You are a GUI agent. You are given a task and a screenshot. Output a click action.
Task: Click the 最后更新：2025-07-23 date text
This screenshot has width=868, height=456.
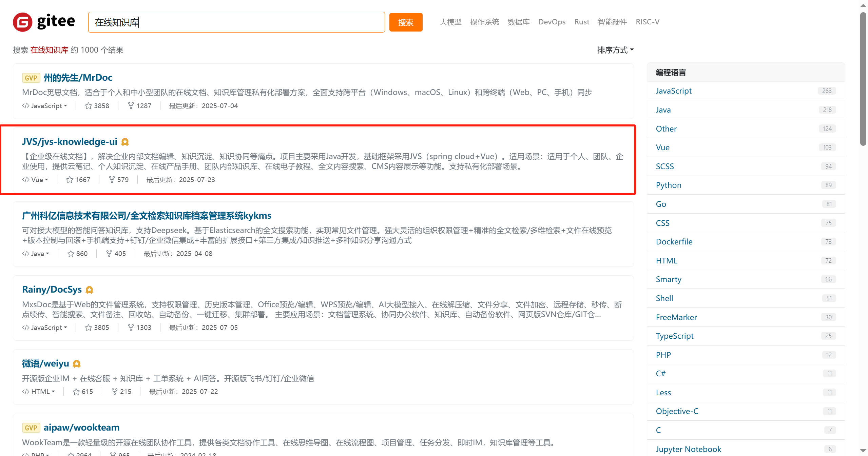point(180,180)
